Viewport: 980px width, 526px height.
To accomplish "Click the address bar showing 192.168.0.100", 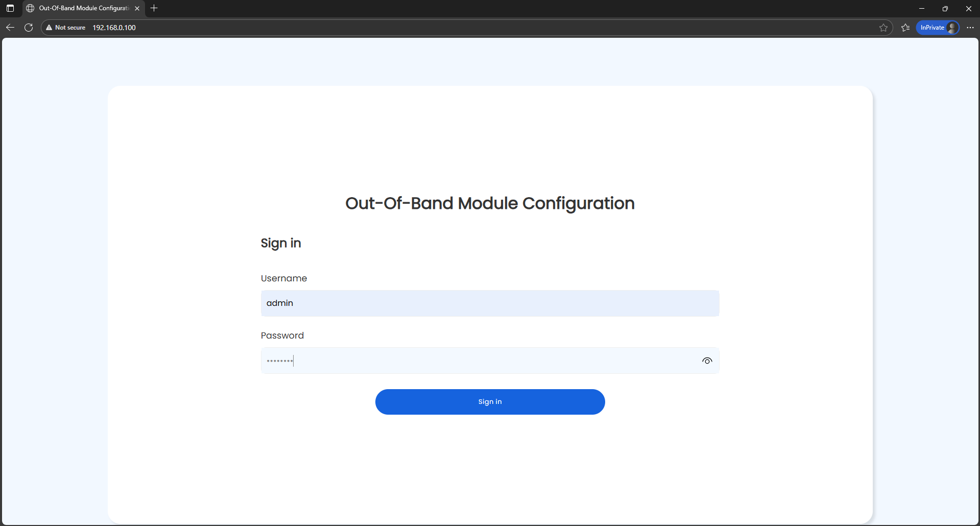I will coord(114,28).
